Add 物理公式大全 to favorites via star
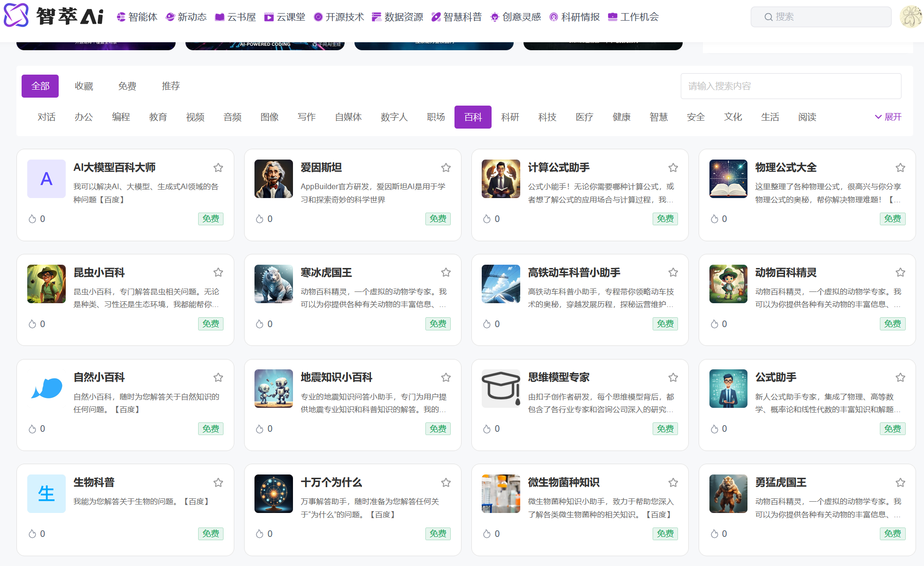The width and height of the screenshot is (924, 566). pos(901,168)
